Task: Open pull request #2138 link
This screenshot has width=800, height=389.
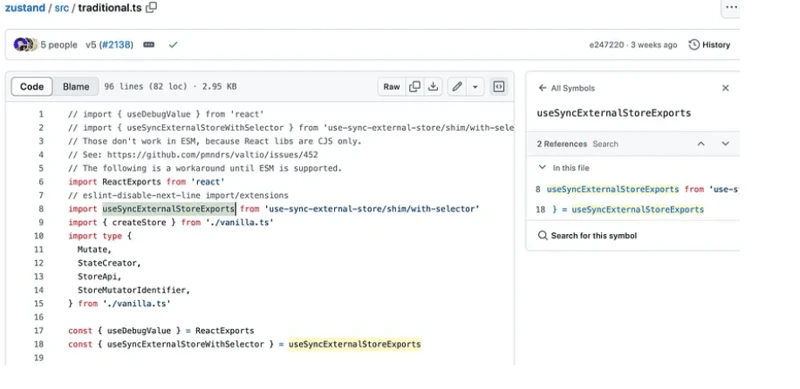Action: [x=116, y=45]
